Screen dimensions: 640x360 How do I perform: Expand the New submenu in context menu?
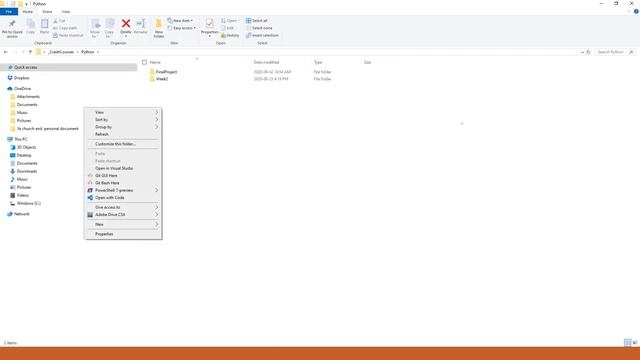pyautogui.click(x=123, y=224)
